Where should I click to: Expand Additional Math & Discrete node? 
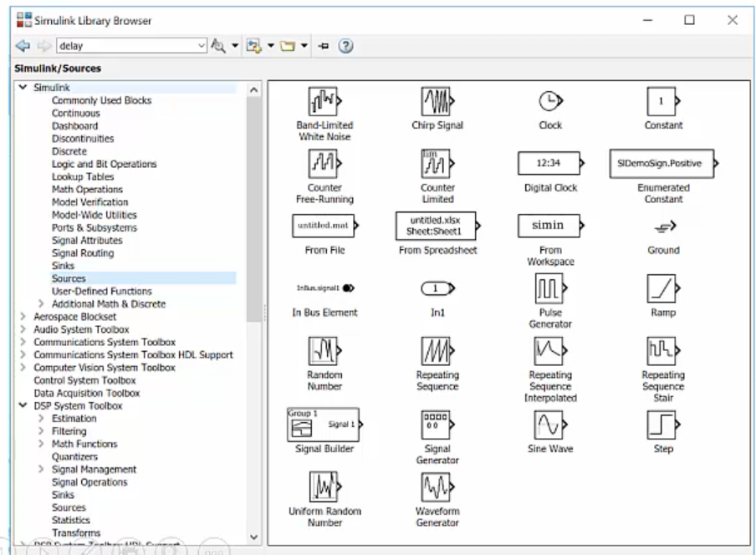point(41,303)
